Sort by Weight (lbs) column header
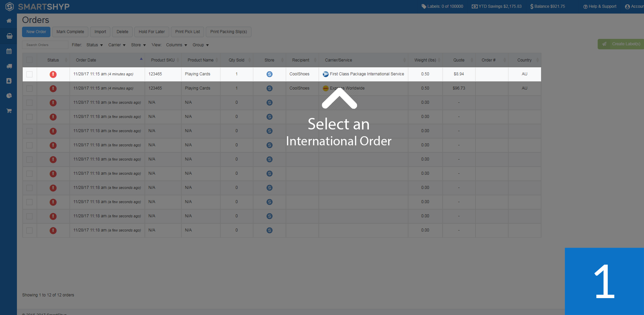This screenshot has width=644, height=315. pos(425,60)
